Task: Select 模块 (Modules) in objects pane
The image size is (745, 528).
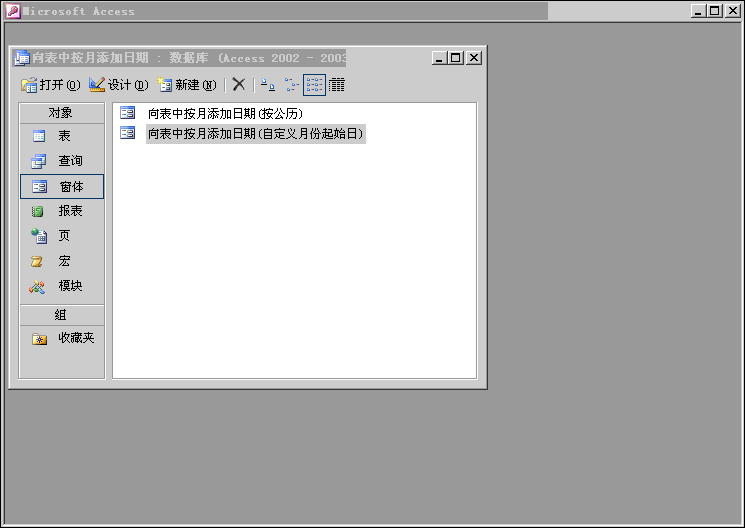Action: click(62, 286)
